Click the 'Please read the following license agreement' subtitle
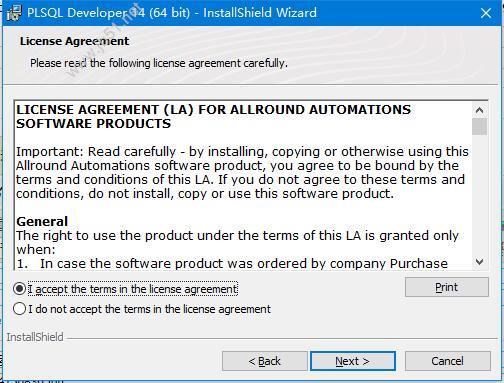Viewport: 504px width, 383px height. coord(159,63)
